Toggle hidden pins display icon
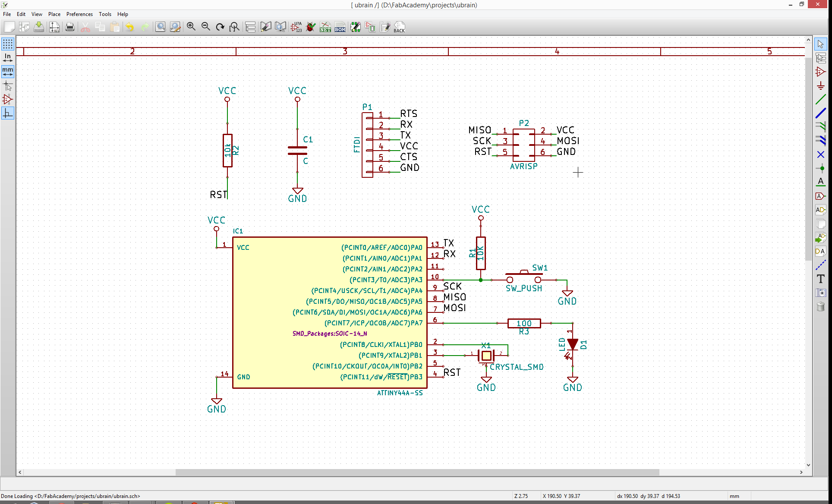This screenshot has width=832, height=504. tap(8, 99)
